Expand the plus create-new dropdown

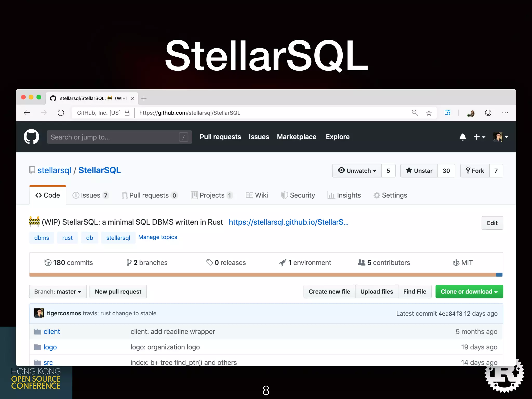[479, 137]
